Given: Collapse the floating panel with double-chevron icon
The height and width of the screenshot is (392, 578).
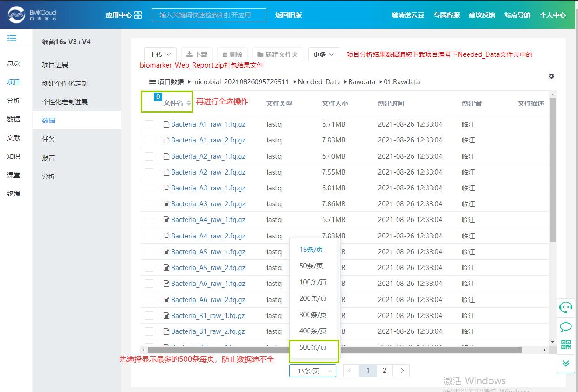Looking at the screenshot, I should (566, 363).
